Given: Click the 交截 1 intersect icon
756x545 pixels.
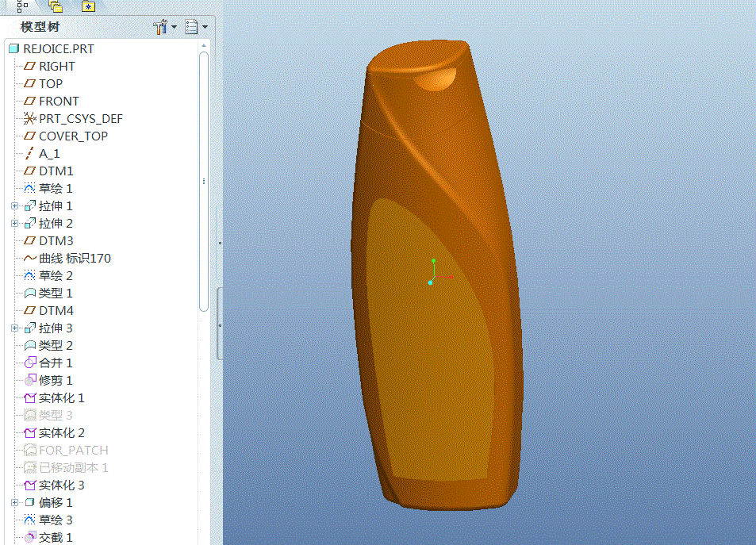Looking at the screenshot, I should click(x=30, y=537).
